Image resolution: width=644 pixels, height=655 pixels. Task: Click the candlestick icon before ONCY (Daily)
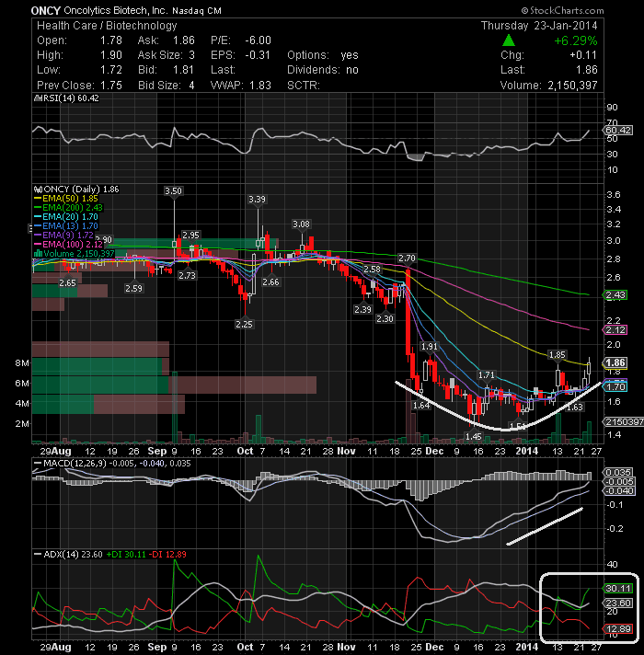click(x=38, y=190)
